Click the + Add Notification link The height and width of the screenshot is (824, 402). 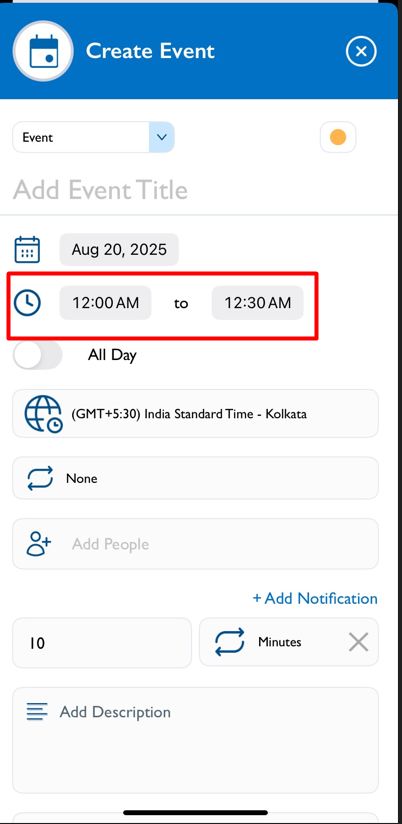[315, 598]
